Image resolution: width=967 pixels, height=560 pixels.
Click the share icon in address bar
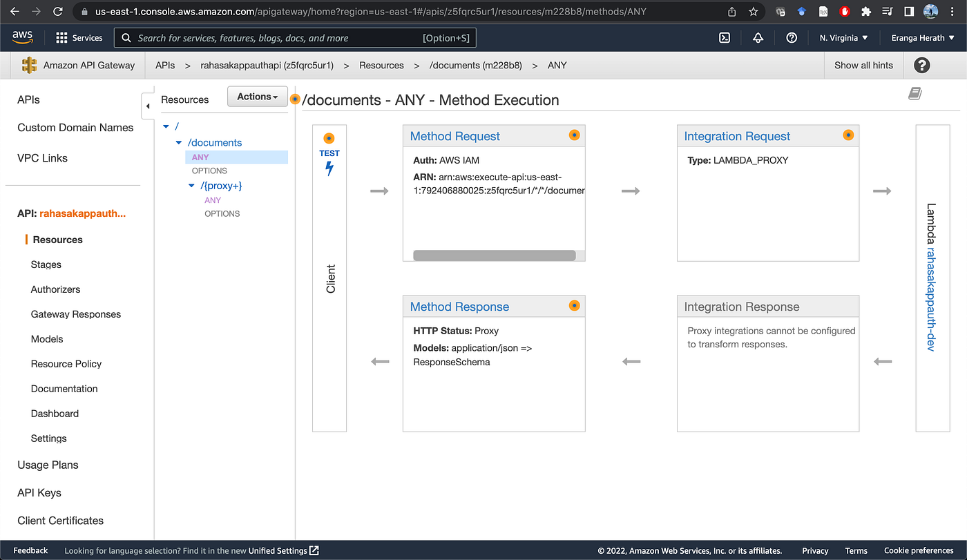coord(732,12)
